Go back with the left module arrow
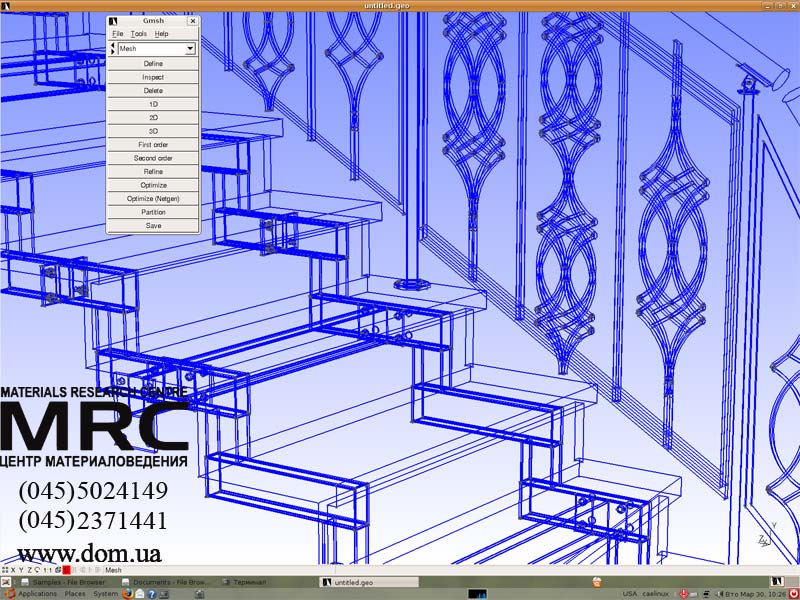The width and height of the screenshot is (800, 600). coord(113,45)
